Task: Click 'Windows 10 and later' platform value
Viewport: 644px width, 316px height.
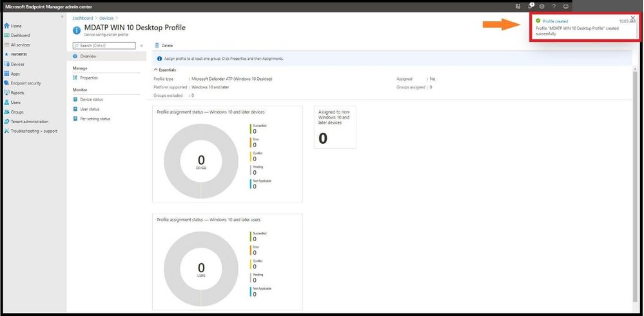Action: (210, 87)
